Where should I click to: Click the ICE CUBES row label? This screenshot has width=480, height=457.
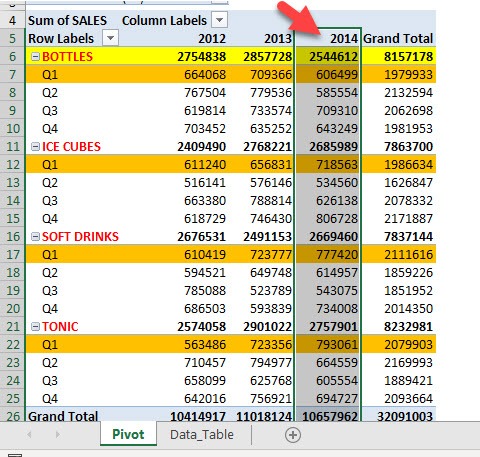(71, 147)
